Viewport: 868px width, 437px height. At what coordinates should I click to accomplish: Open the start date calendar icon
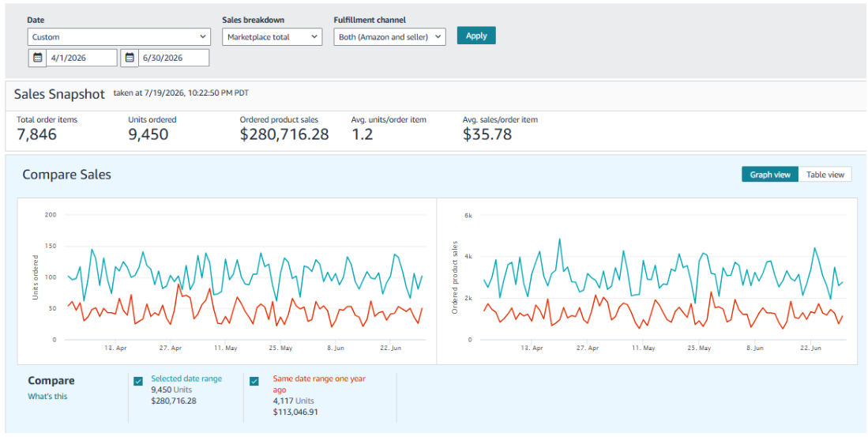[x=38, y=58]
